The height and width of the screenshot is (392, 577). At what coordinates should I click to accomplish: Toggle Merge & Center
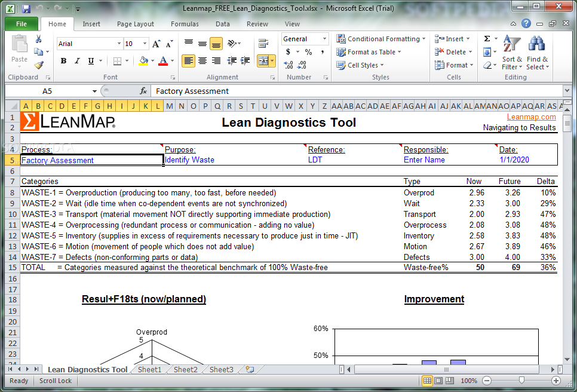pos(263,61)
